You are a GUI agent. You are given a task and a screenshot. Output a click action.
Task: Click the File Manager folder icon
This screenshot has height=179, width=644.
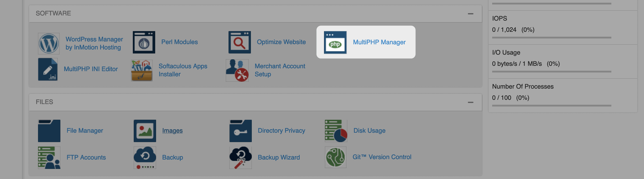pyautogui.click(x=49, y=131)
